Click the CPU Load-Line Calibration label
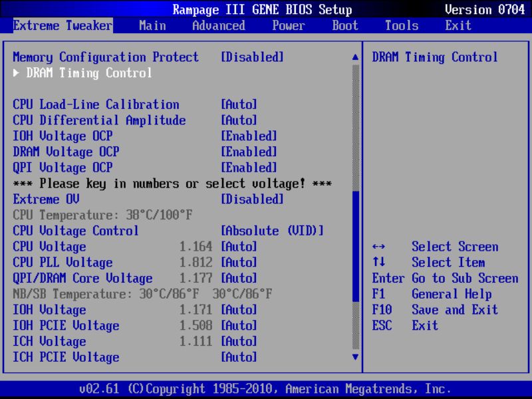Screen dimensions: 532x399 [96, 104]
